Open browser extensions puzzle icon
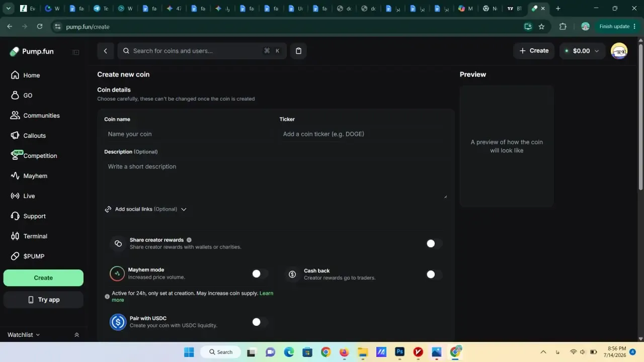This screenshot has height=362, width=644. pos(563,27)
